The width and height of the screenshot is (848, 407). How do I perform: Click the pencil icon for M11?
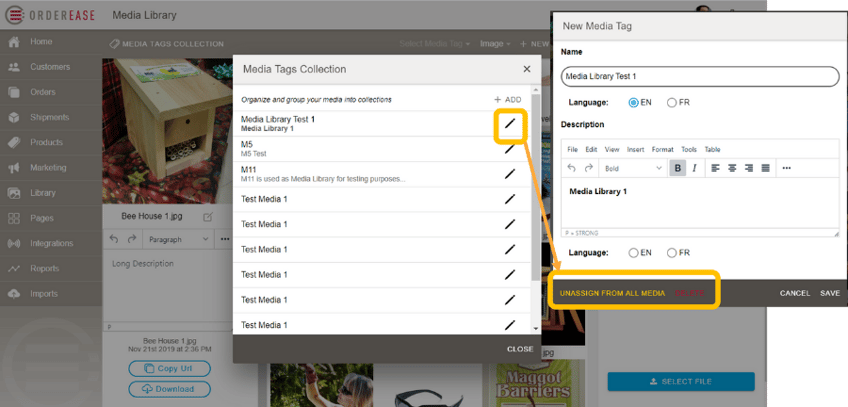click(x=510, y=174)
